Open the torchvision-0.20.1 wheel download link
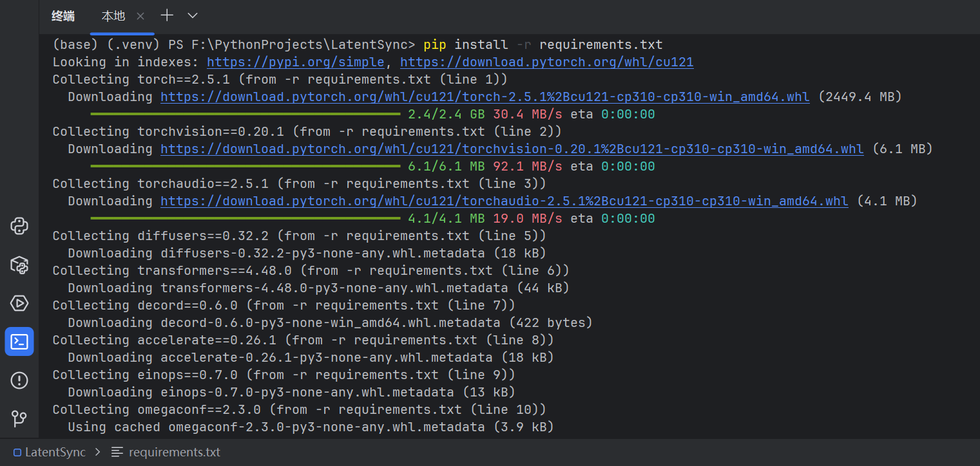This screenshot has width=980, height=466. click(x=512, y=149)
